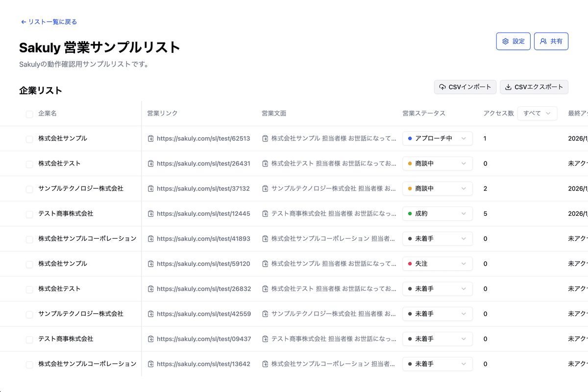Copy the sales link ending in 41893
588x392 pixels.
coord(150,238)
